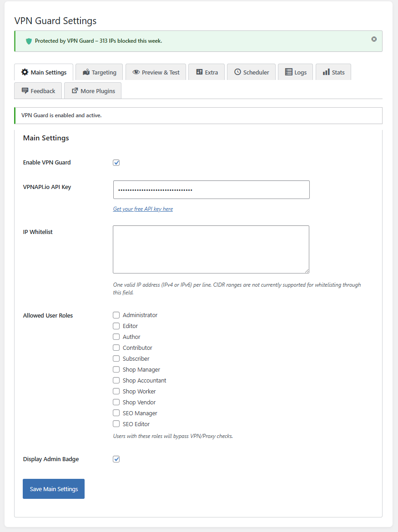Click inside the IP Whitelist textarea
Screen dimensions: 398x532
tap(211, 249)
